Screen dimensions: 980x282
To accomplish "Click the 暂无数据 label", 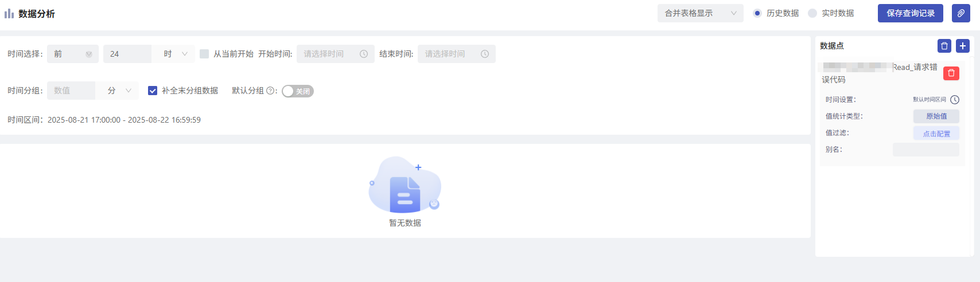I will (x=405, y=223).
